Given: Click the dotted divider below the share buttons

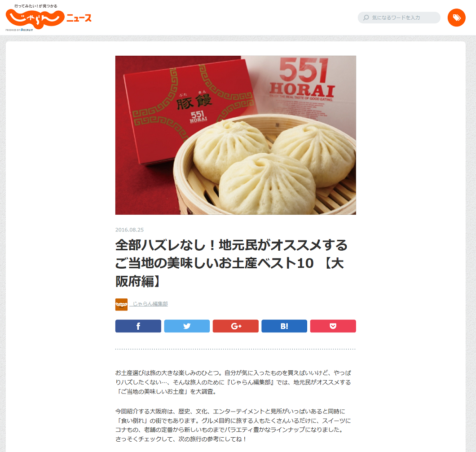Looking at the screenshot, I should tap(236, 349).
